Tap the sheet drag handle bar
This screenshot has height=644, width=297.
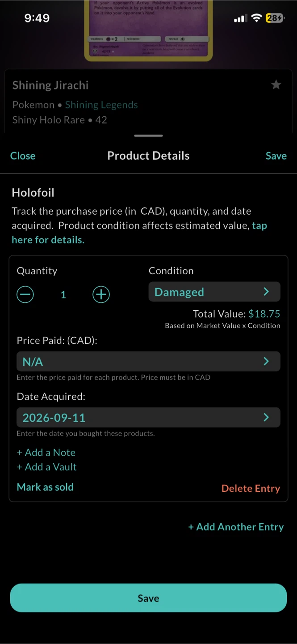click(148, 136)
